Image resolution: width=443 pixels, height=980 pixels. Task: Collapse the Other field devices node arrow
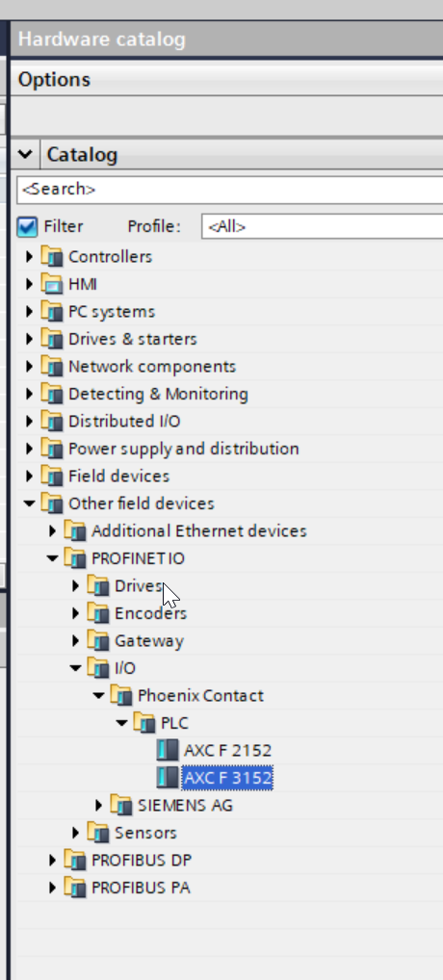(29, 503)
